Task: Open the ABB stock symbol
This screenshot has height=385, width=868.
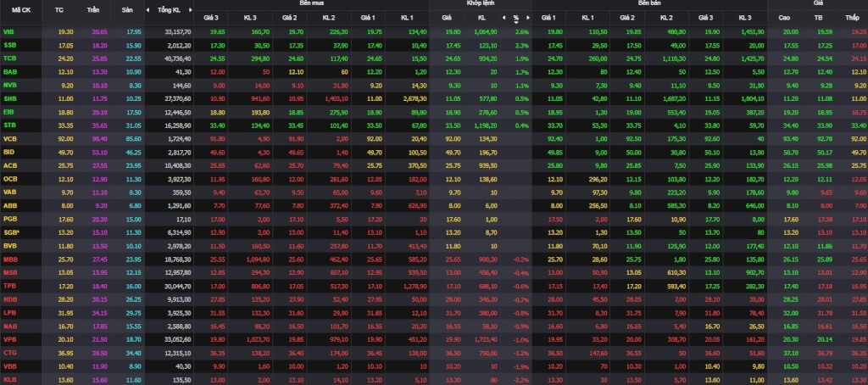Action: click(9, 205)
